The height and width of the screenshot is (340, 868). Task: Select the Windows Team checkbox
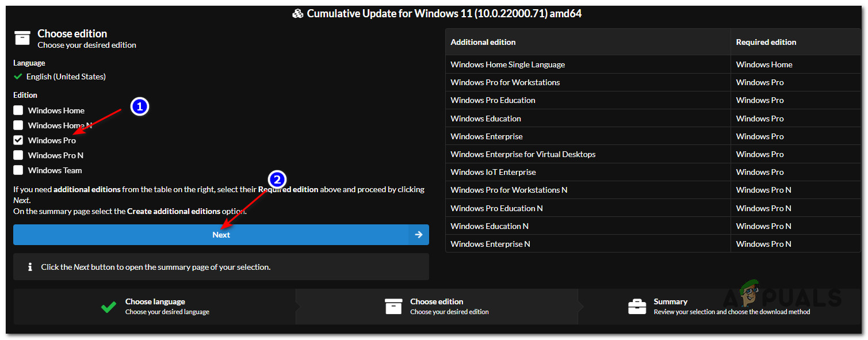(18, 170)
